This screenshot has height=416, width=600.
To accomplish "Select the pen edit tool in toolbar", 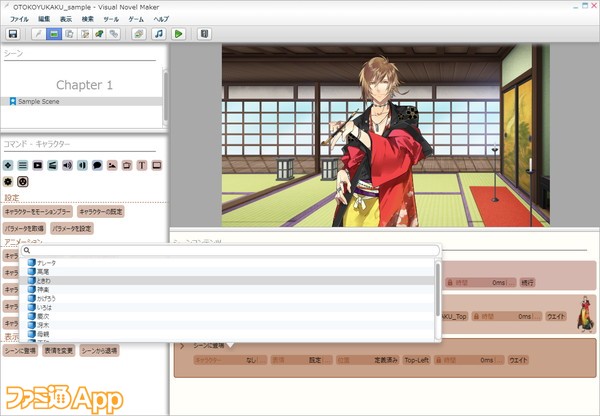I will pos(38,34).
